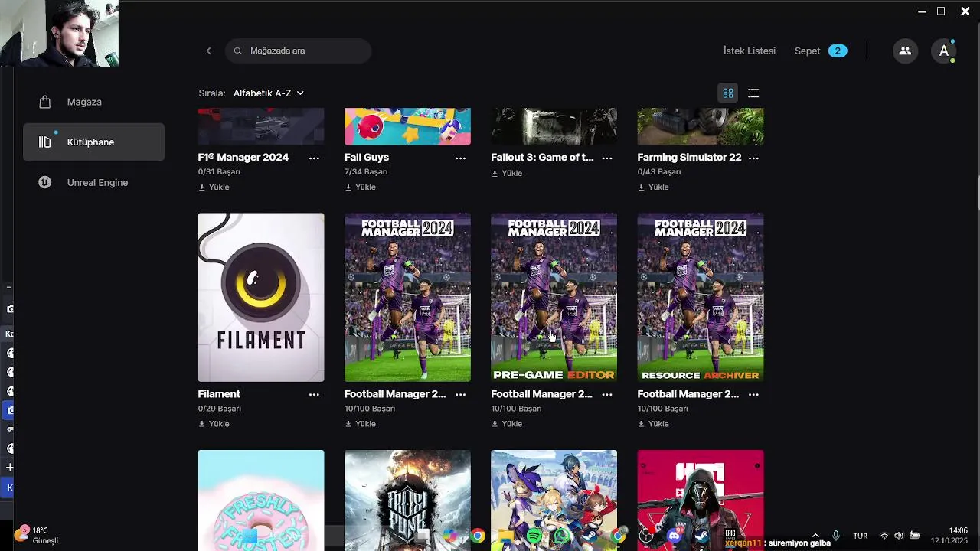The image size is (980, 551).
Task: Click Yükle under Fallout 3
Action: 507,173
